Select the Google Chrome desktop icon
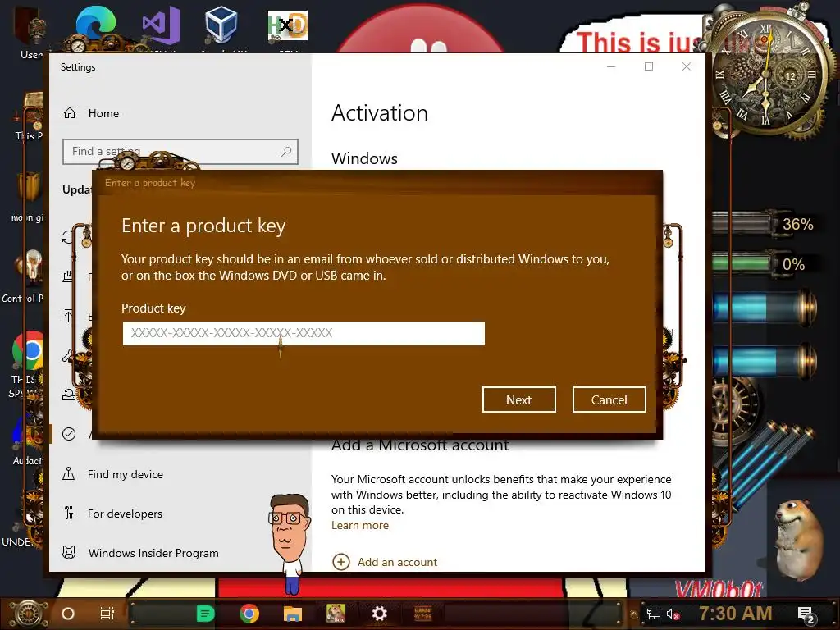The image size is (840, 630). tap(28, 351)
